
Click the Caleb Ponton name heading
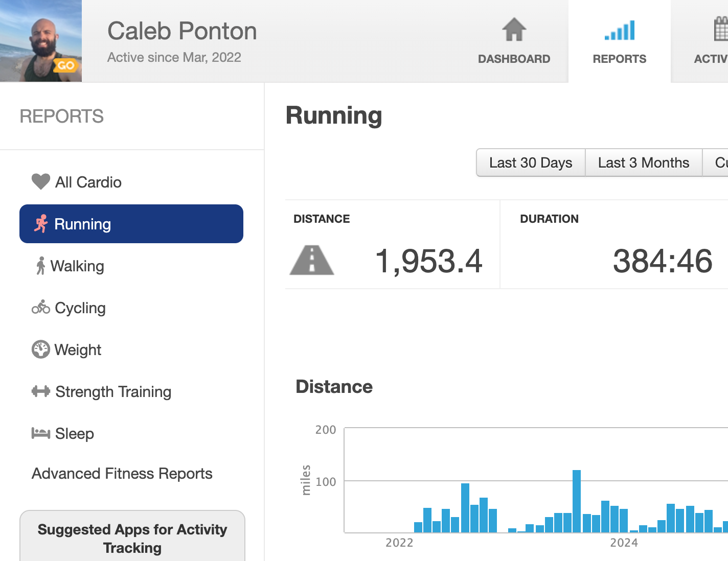pyautogui.click(x=182, y=31)
